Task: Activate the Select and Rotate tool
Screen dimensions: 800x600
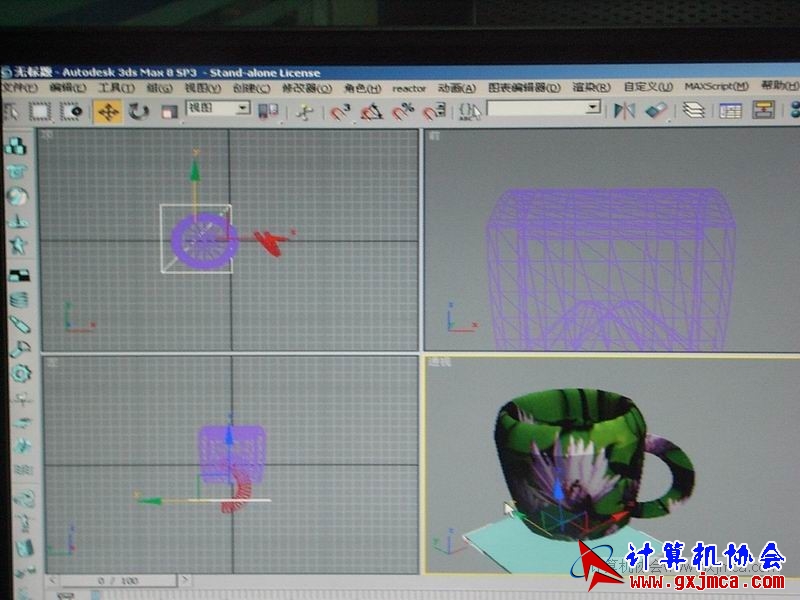Action: tap(138, 111)
